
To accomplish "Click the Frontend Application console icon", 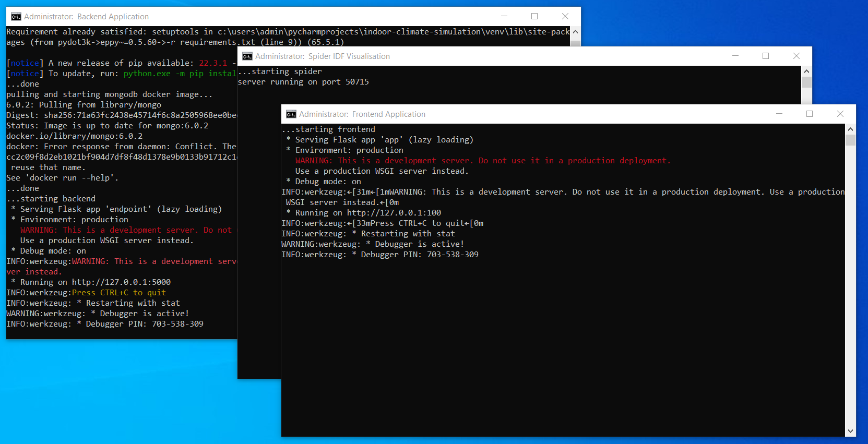I will pyautogui.click(x=291, y=114).
